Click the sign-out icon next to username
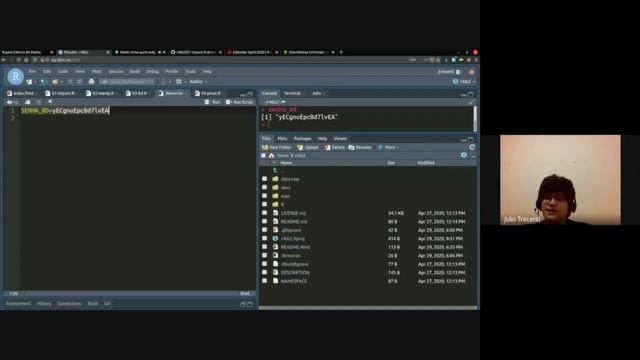Screen dimensions: 640x360 pyautogui.click(x=459, y=72)
